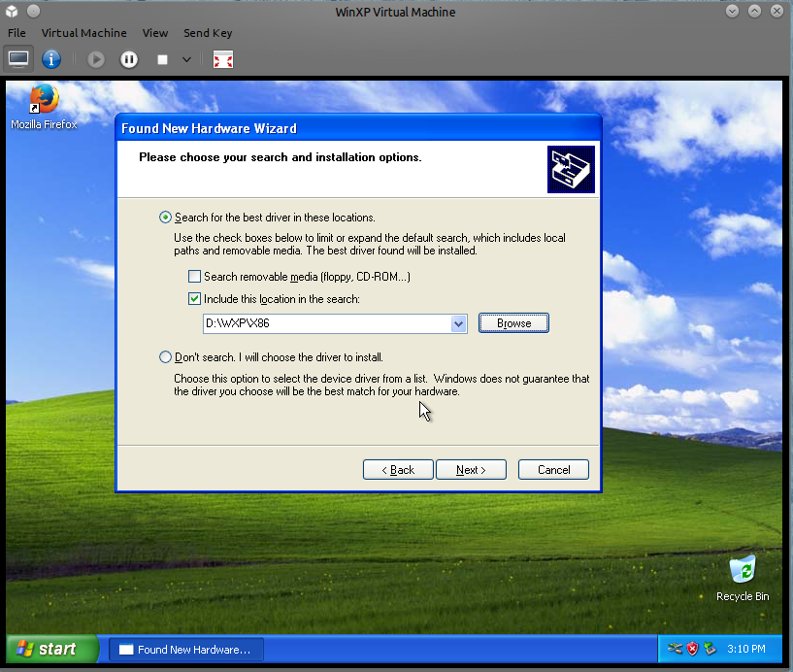Close the WinXP Virtual Machine window
The image size is (793, 672).
click(x=776, y=11)
